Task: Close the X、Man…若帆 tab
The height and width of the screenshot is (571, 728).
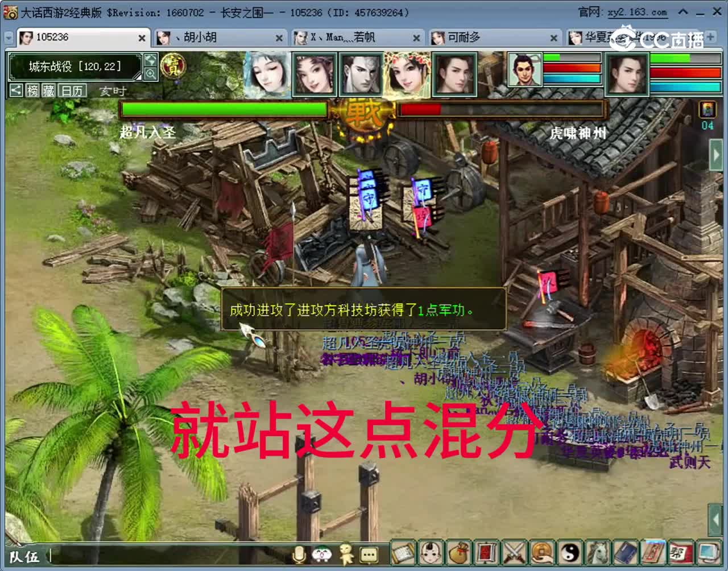Action: click(x=416, y=38)
